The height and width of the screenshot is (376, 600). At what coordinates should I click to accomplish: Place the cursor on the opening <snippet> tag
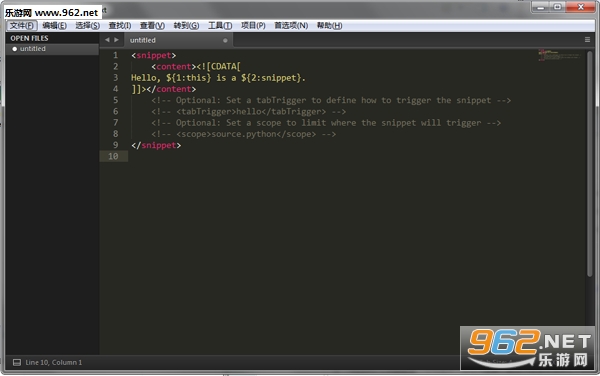point(153,55)
